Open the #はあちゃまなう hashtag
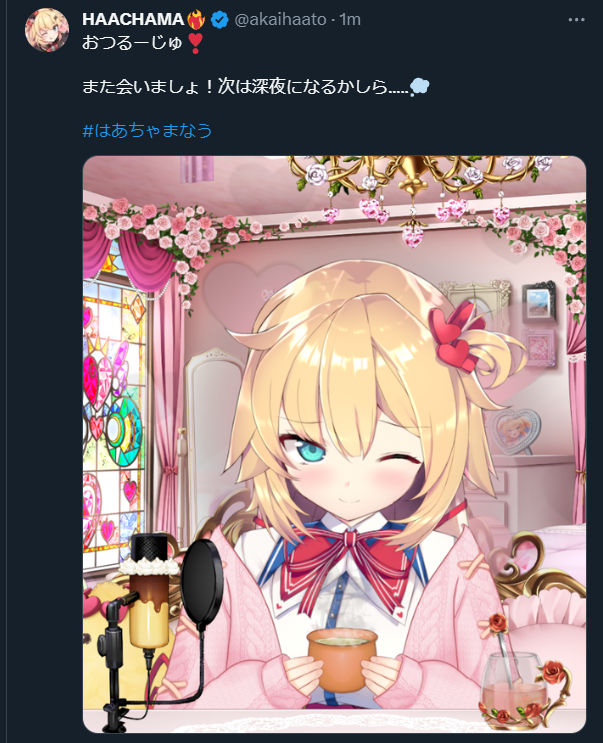 point(147,130)
